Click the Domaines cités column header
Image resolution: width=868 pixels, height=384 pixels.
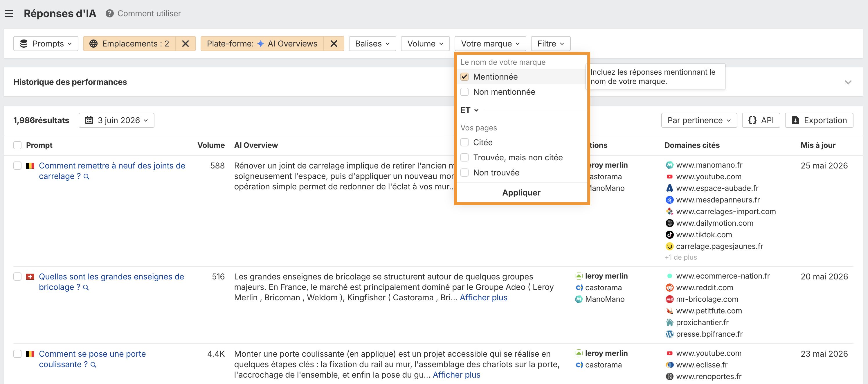[692, 145]
